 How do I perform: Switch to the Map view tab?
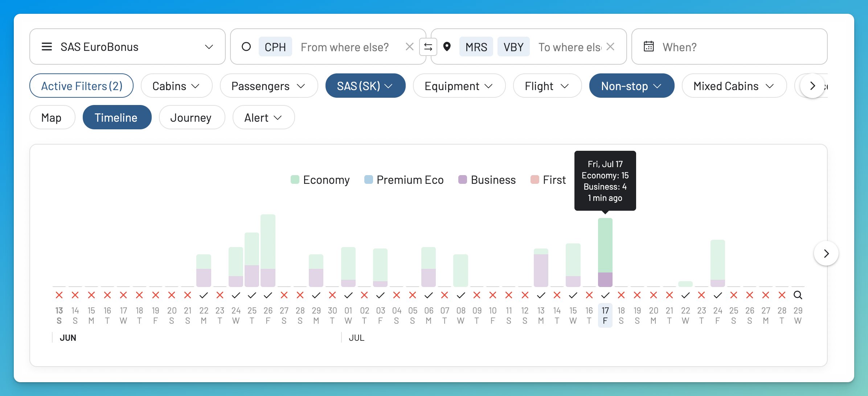tap(52, 117)
